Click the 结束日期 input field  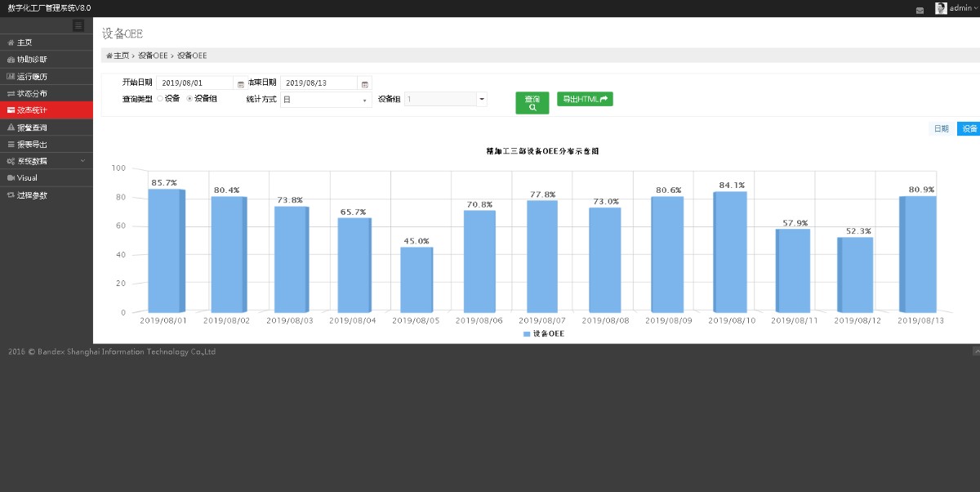click(320, 83)
